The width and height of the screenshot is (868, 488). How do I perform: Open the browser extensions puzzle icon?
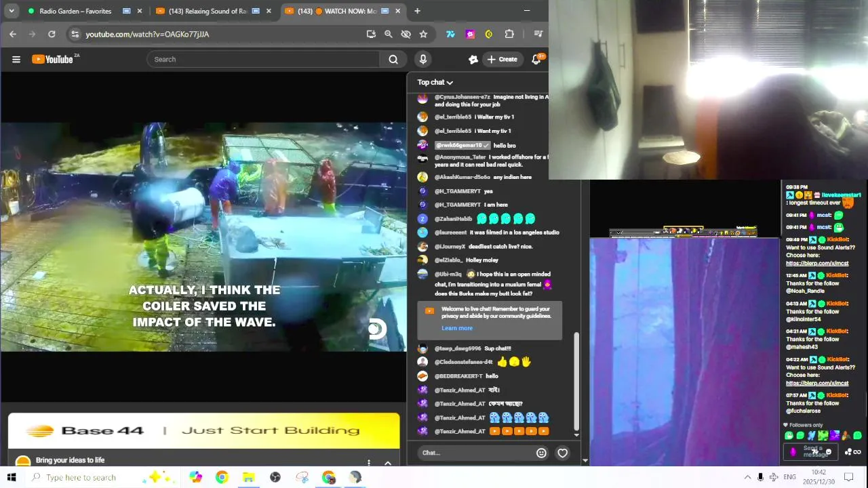(509, 34)
